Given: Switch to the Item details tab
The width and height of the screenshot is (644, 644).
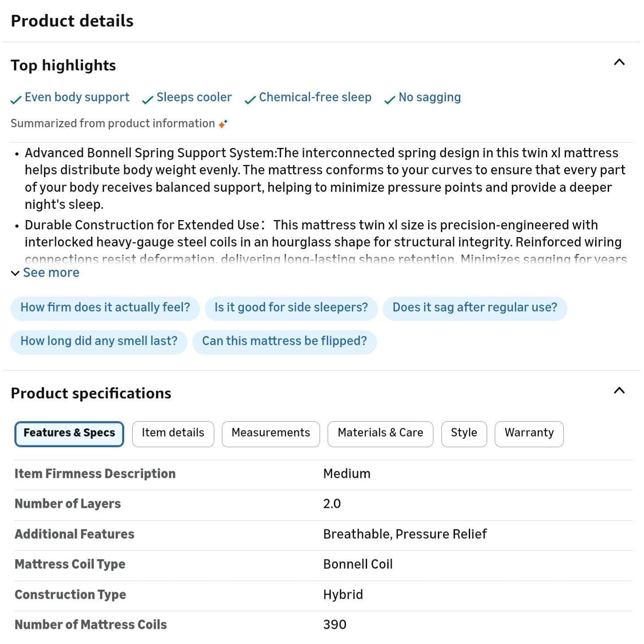Looking at the screenshot, I should pyautogui.click(x=173, y=433).
